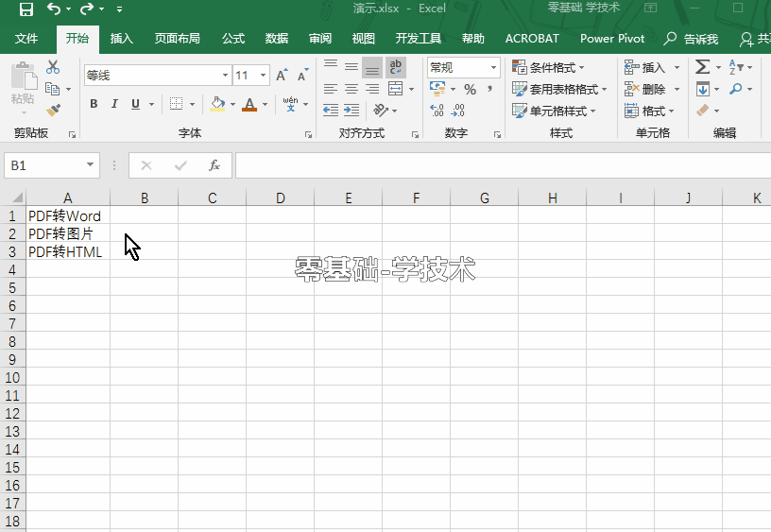Screen dimensions: 771x532
Task: Apply Percent style format
Action: (471, 90)
